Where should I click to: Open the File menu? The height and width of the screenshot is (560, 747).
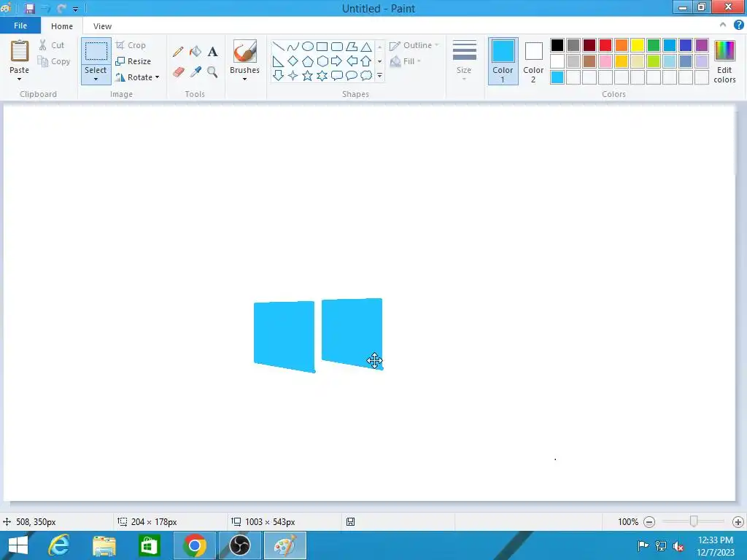pyautogui.click(x=20, y=26)
